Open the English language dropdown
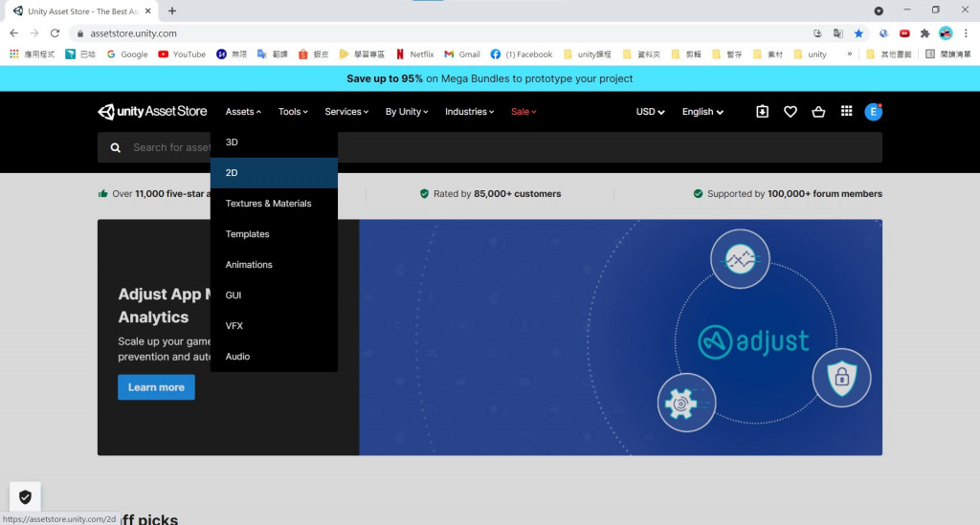Viewport: 980px width, 525px height. (702, 112)
